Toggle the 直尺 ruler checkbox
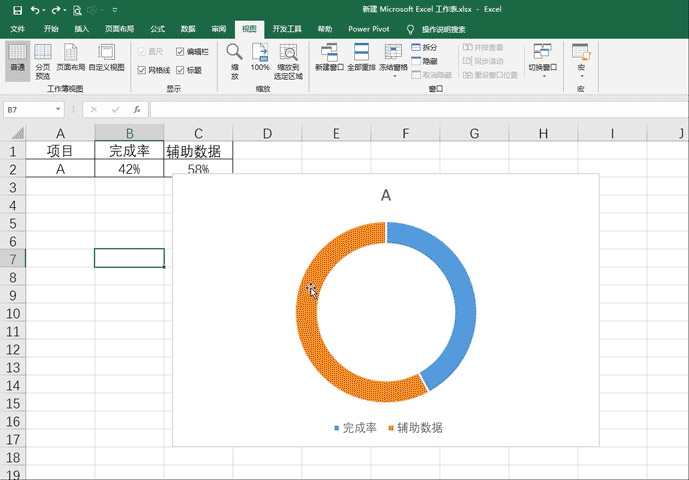 point(141,52)
